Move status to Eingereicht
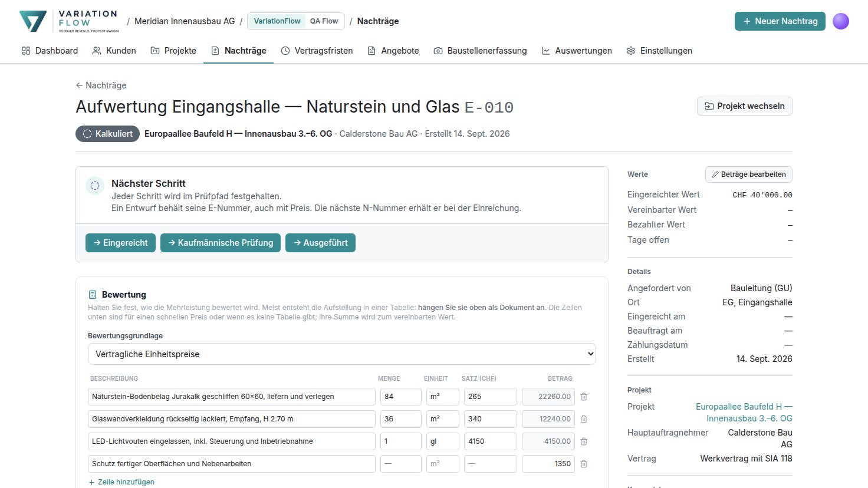868x488 pixels. (121, 243)
